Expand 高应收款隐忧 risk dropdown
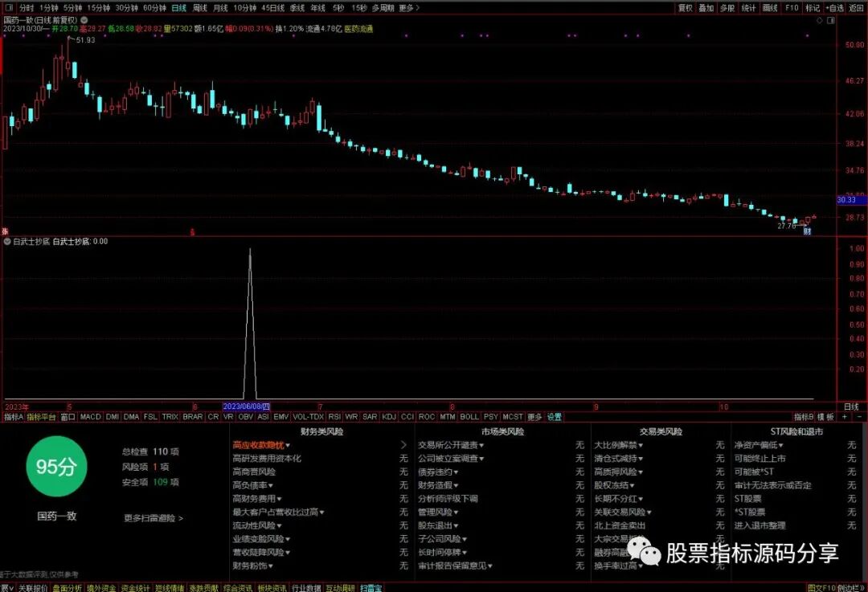868x592 pixels. 261,445
